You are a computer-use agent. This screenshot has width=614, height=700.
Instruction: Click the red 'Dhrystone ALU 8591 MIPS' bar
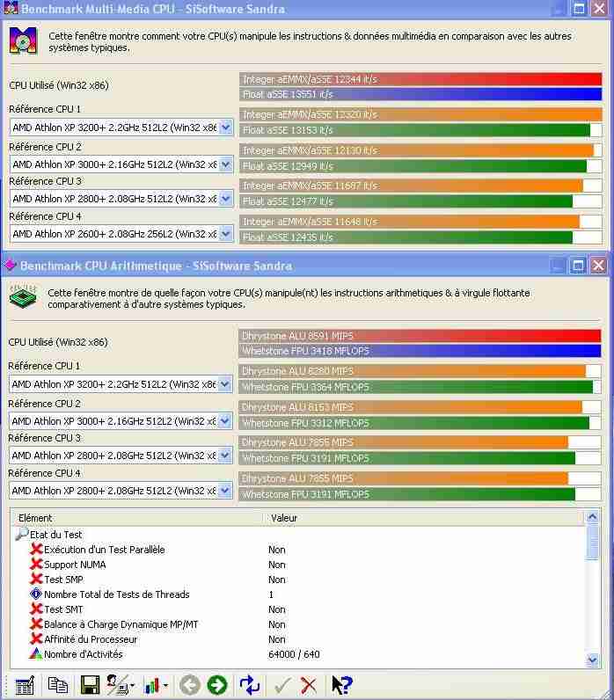[420, 336]
